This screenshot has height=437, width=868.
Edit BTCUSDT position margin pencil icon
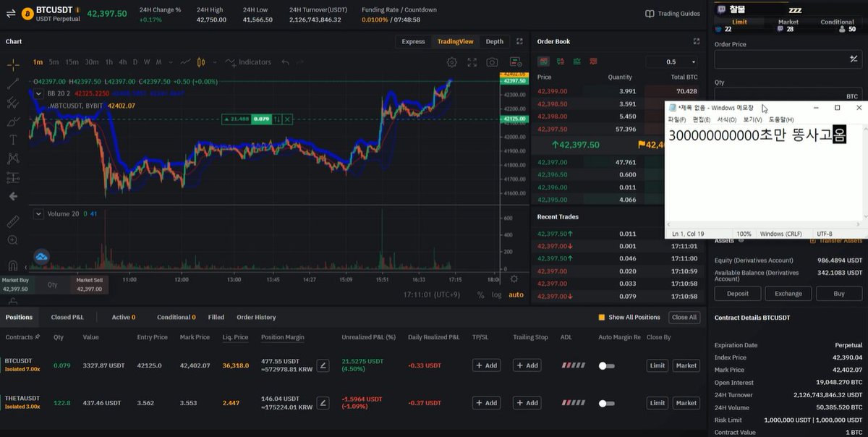pyautogui.click(x=323, y=365)
